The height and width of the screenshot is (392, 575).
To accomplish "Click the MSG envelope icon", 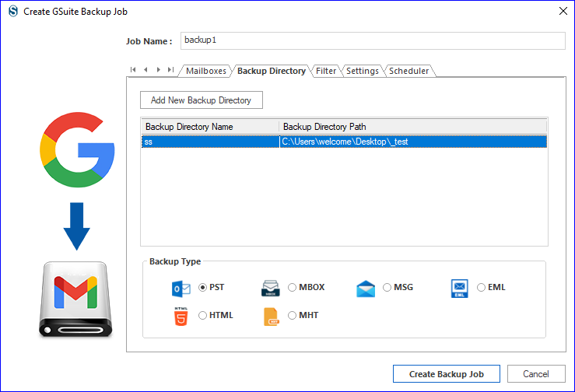I will click(x=366, y=289).
